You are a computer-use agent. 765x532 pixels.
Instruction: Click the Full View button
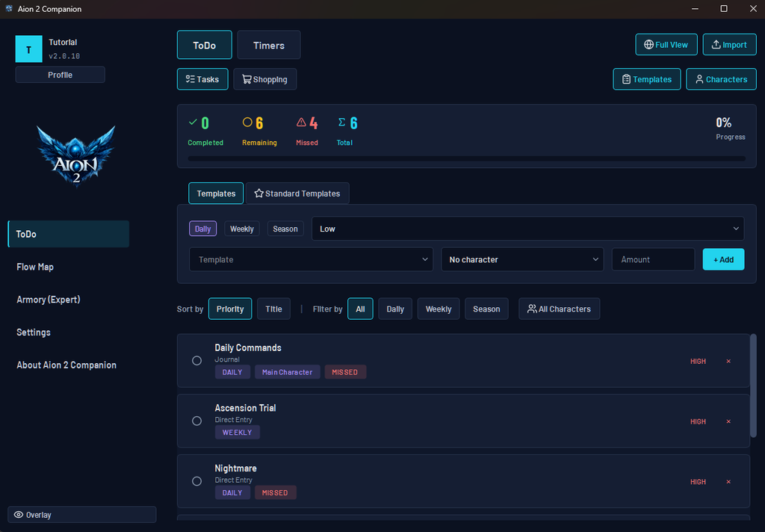point(666,44)
